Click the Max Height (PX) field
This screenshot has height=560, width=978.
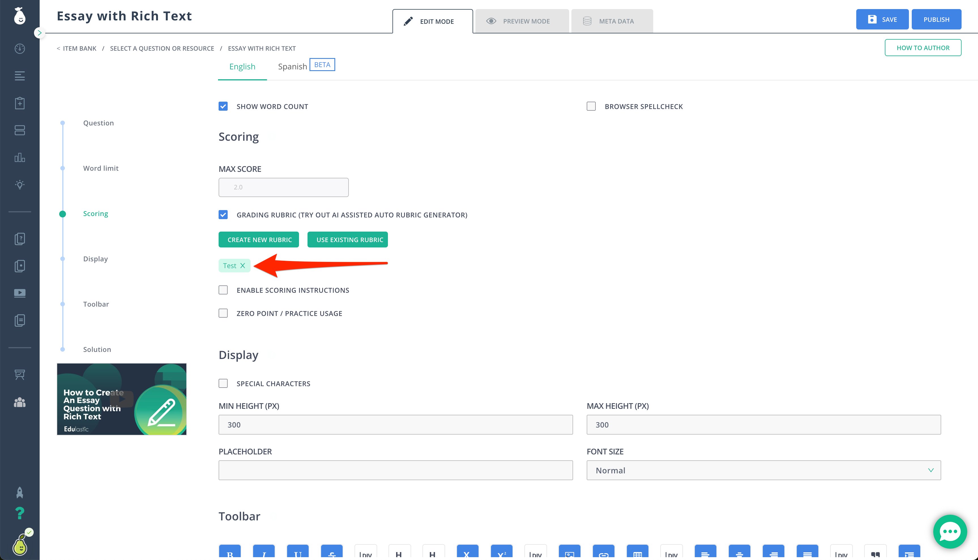763,425
